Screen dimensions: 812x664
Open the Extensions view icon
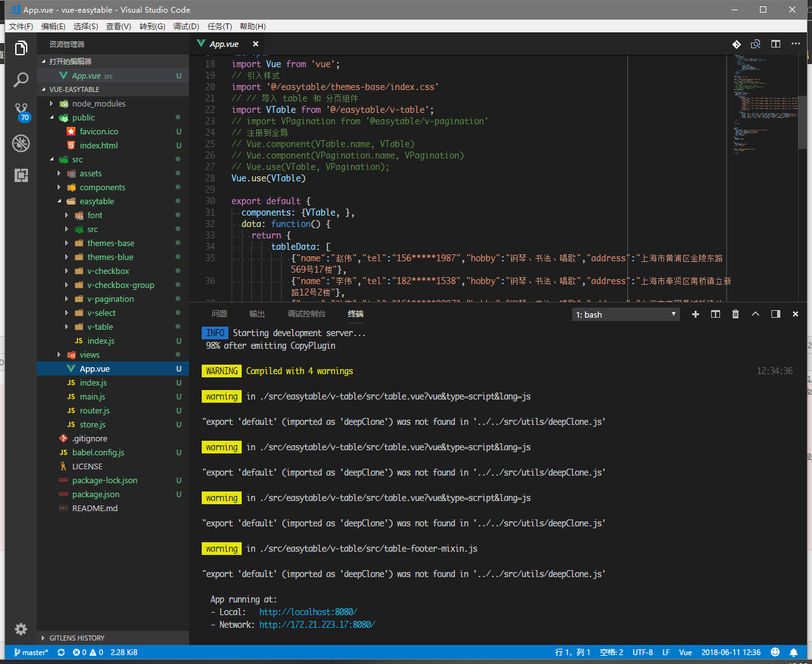click(21, 176)
